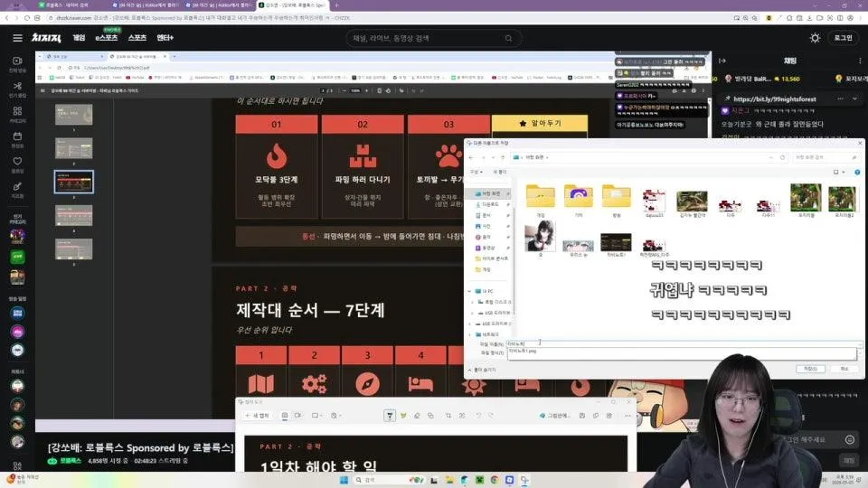Open the 게임 tab in Chzzk header
The width and height of the screenshot is (868, 488).
[x=79, y=38]
